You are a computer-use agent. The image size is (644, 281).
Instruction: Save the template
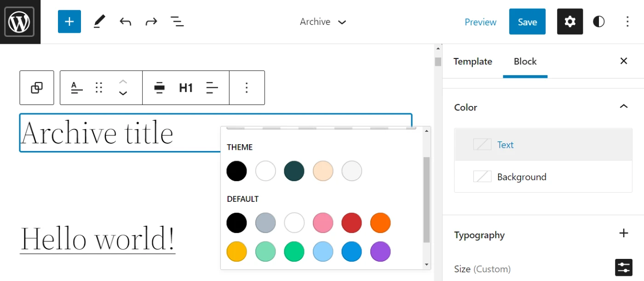(x=527, y=22)
